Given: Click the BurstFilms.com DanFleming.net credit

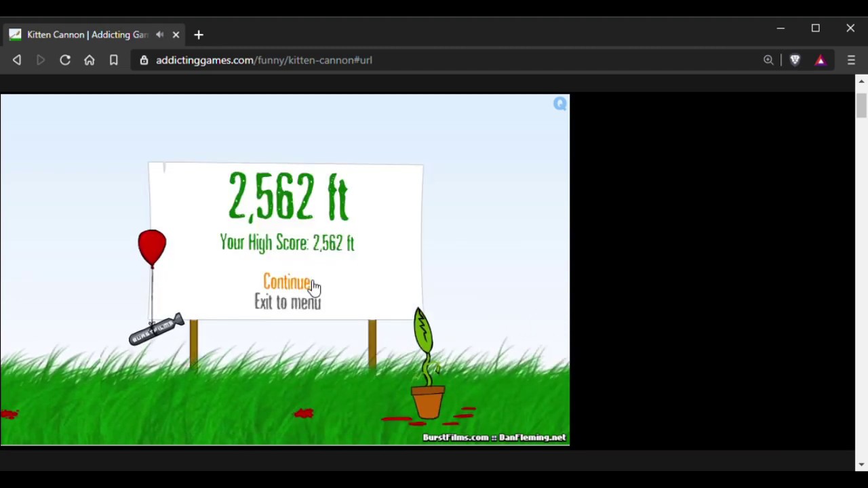Looking at the screenshot, I should tap(494, 438).
